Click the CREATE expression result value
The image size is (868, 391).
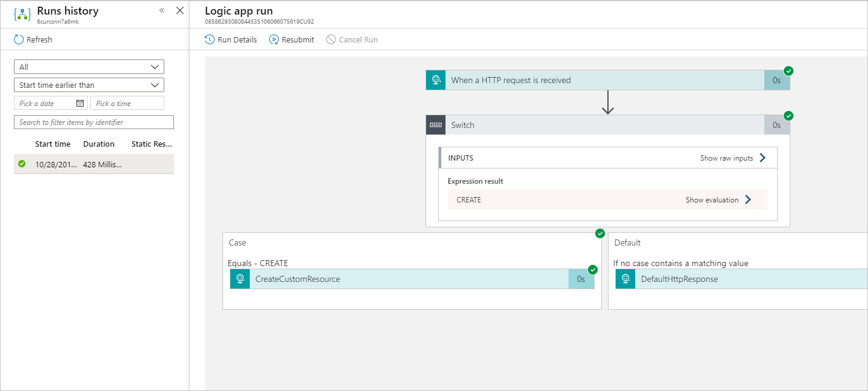[x=469, y=199]
